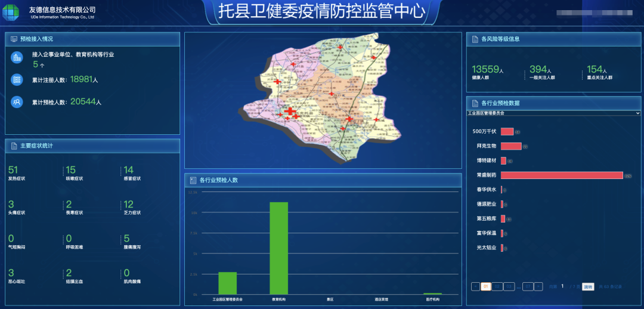Click the 3 头痛症状 statistic
This screenshot has height=309, width=644.
coord(17,208)
